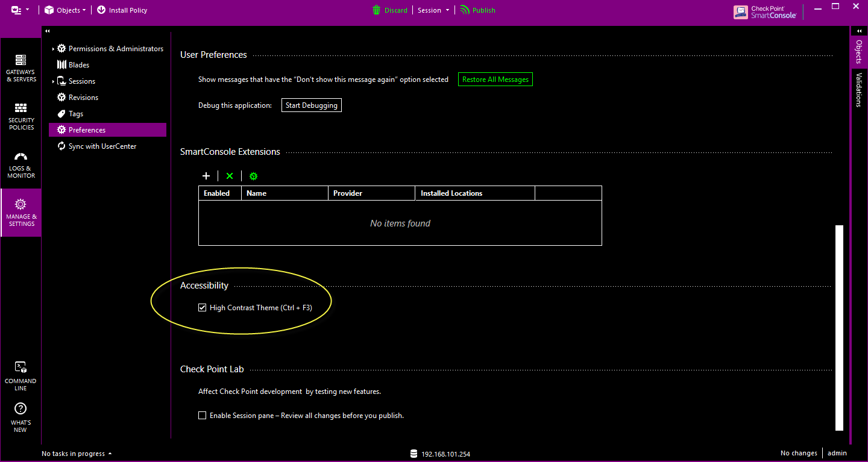
Task: Open the Revisions item
Action: 78,98
